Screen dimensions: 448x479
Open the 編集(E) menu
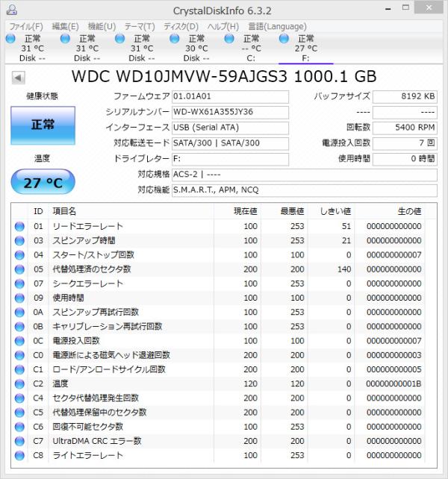point(65,27)
